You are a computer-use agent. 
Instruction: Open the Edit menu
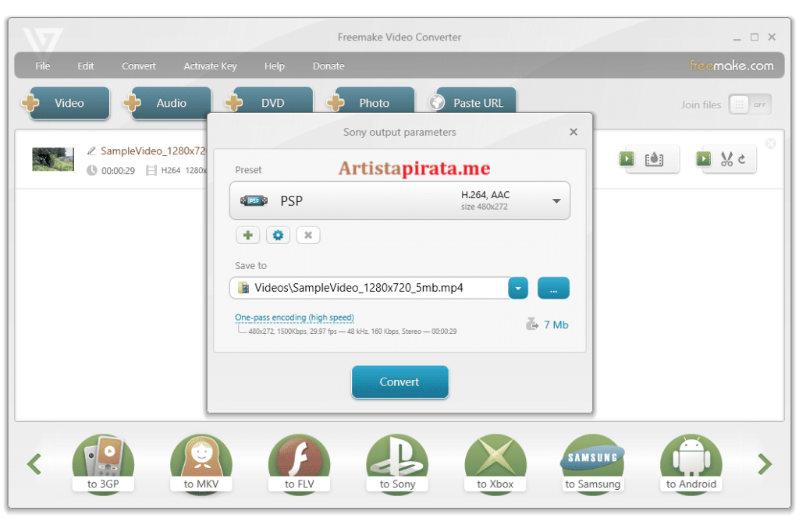click(x=86, y=66)
